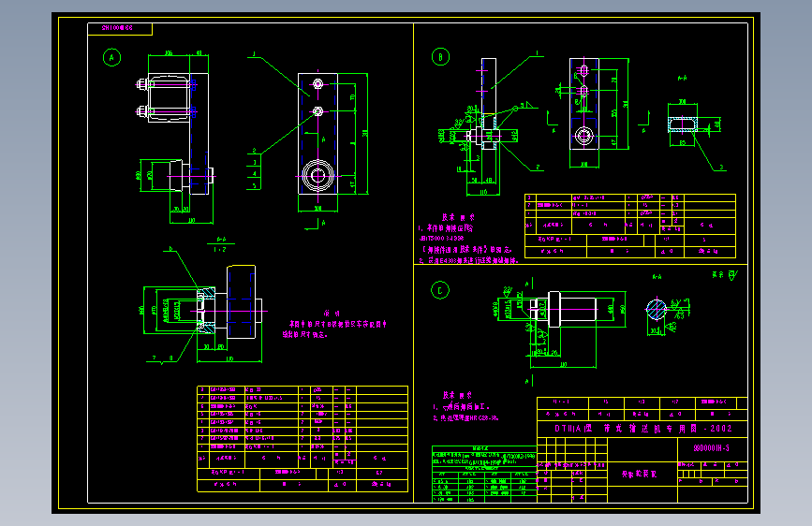This screenshot has width=812, height=526.
Task: Click the heat treatment note mentioning "HRC" in view C
Action: (x=466, y=417)
